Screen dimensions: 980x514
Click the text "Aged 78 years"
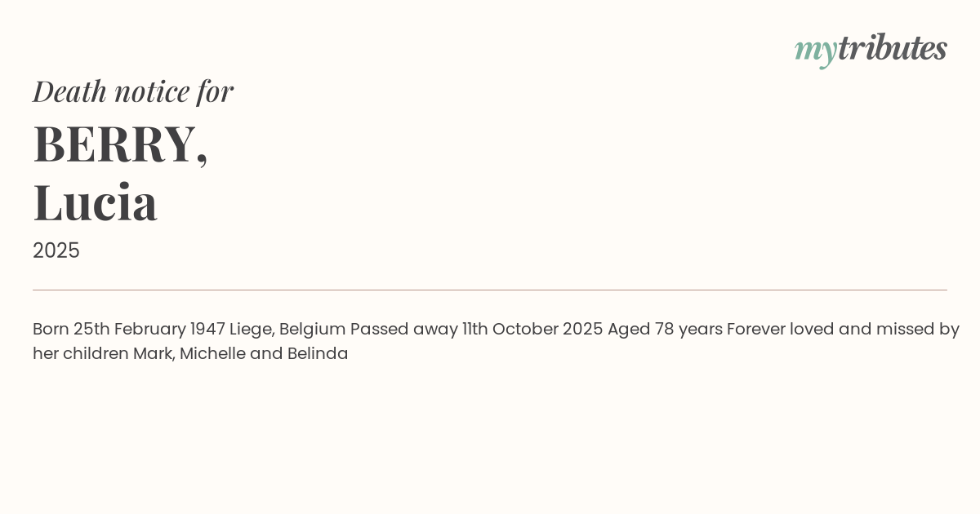(664, 330)
